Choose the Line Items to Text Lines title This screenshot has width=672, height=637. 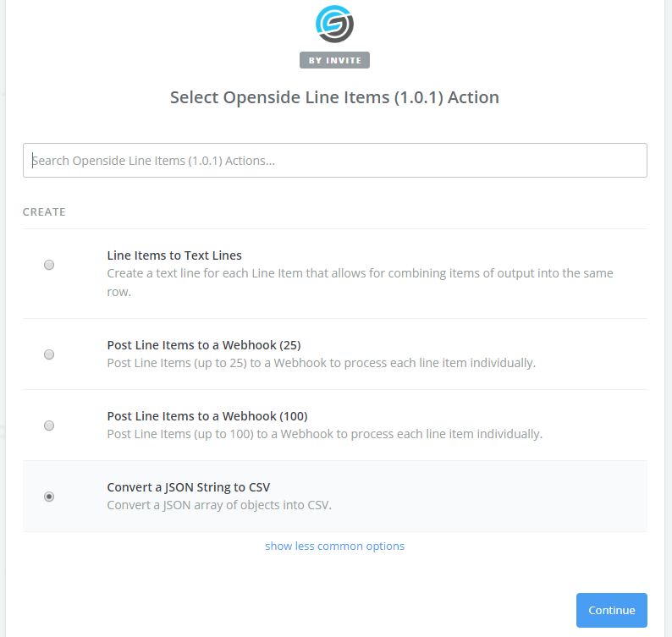point(174,255)
